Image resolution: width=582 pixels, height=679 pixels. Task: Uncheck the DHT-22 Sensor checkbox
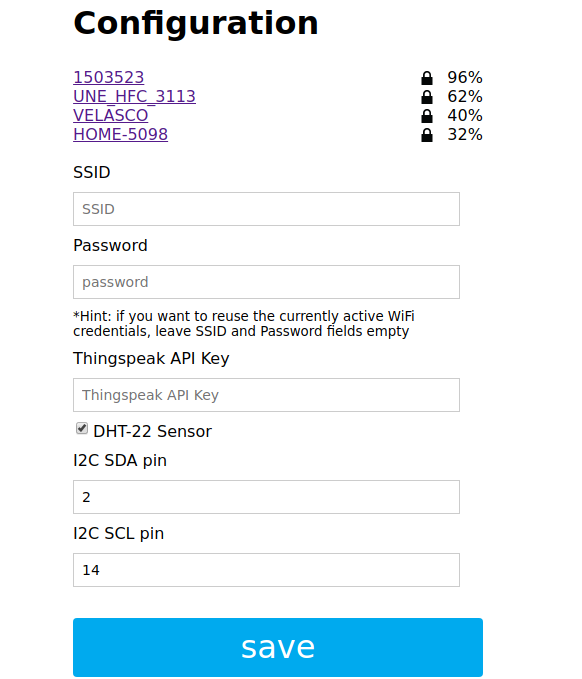pyautogui.click(x=82, y=428)
